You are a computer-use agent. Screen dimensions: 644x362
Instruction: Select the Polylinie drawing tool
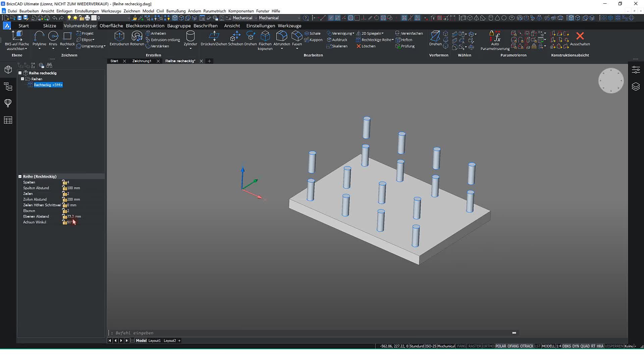point(39,39)
